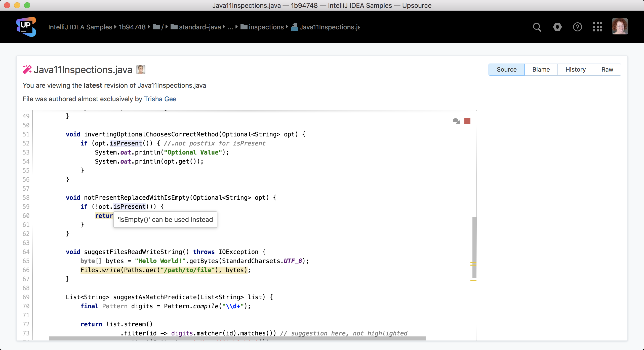Open standard-java folder breadcrumb
644x350 pixels.
[200, 27]
